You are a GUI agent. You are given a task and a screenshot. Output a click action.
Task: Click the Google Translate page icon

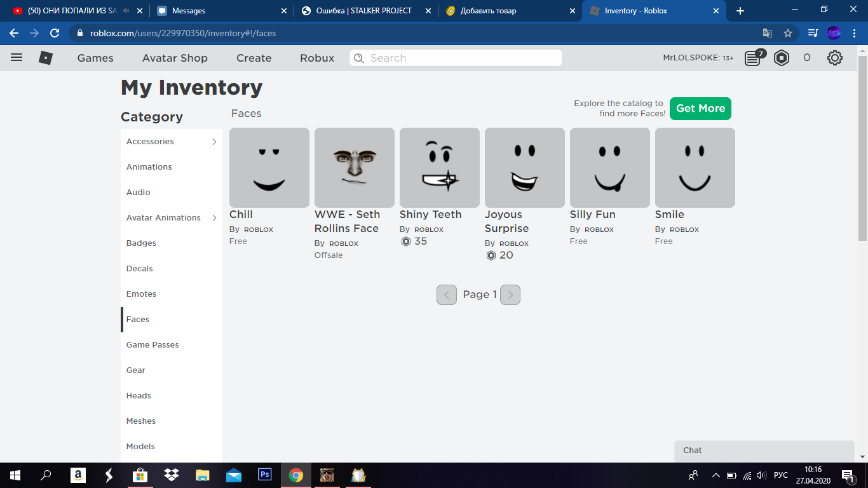pos(768,33)
